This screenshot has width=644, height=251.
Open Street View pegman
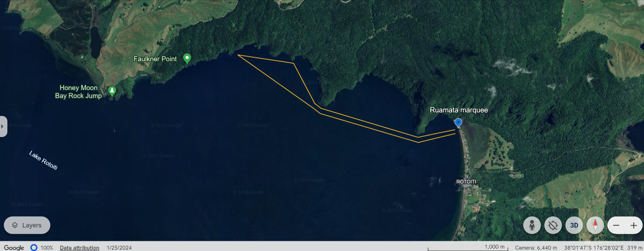tap(532, 225)
